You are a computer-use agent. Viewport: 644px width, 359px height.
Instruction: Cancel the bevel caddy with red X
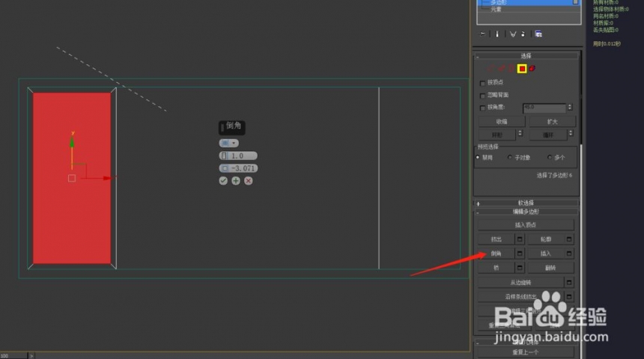click(x=249, y=180)
